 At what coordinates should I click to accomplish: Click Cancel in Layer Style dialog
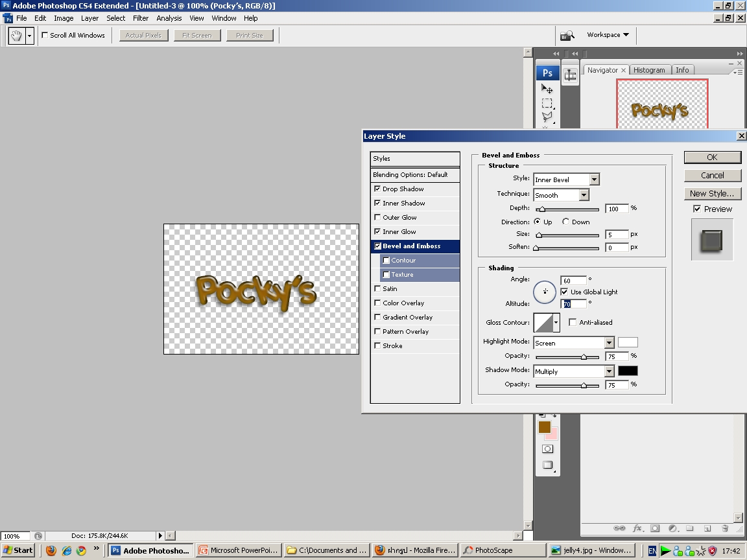coord(712,175)
